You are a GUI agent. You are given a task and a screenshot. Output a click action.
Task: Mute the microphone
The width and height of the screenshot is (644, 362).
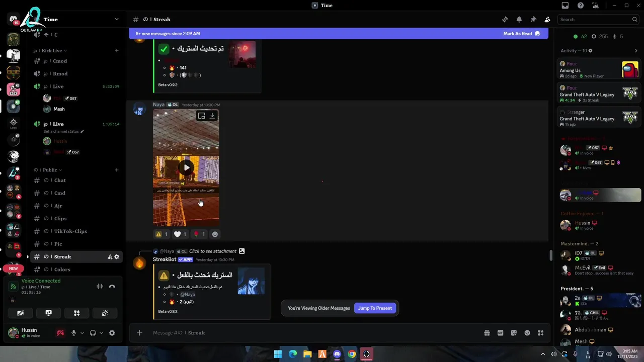73,333
